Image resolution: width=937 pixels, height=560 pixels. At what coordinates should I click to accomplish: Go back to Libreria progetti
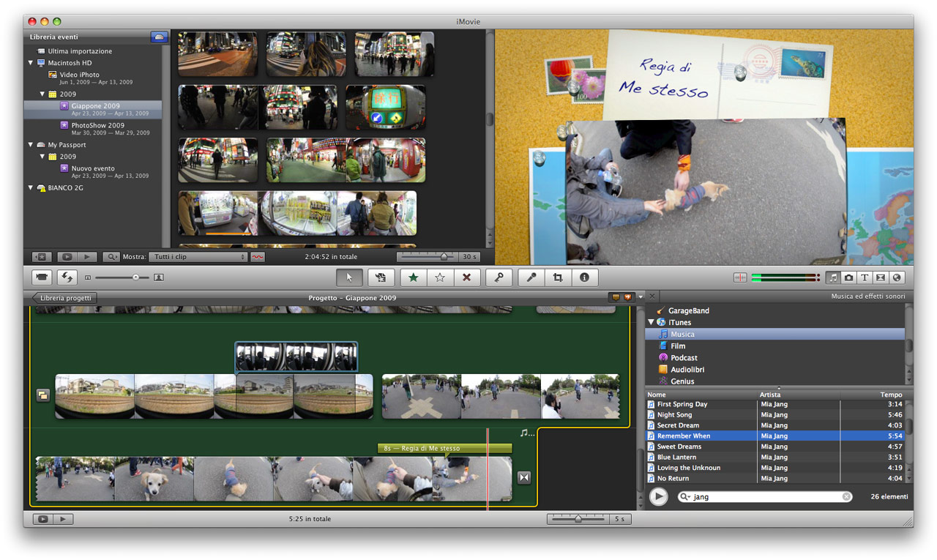pyautogui.click(x=64, y=298)
